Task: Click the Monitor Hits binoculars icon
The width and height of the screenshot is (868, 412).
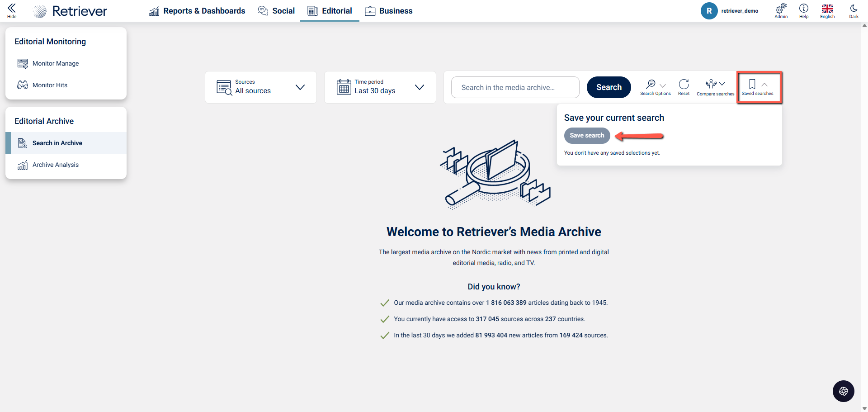Action: point(23,85)
